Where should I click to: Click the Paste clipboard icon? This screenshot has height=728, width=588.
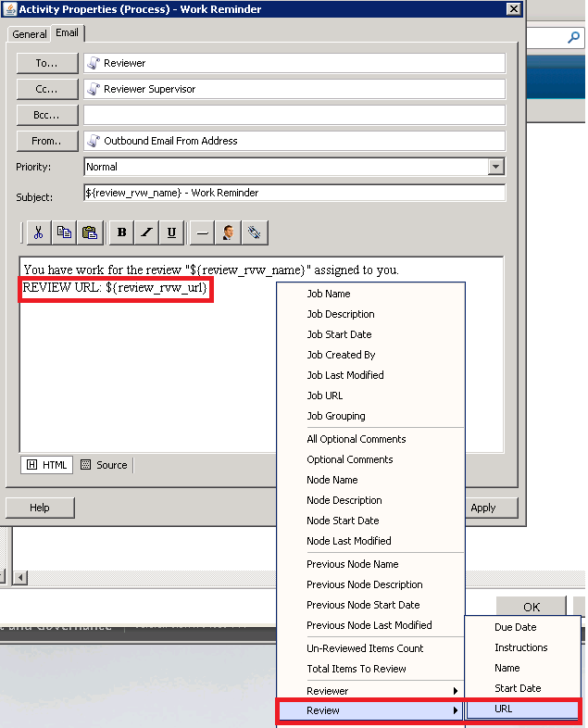coord(90,232)
